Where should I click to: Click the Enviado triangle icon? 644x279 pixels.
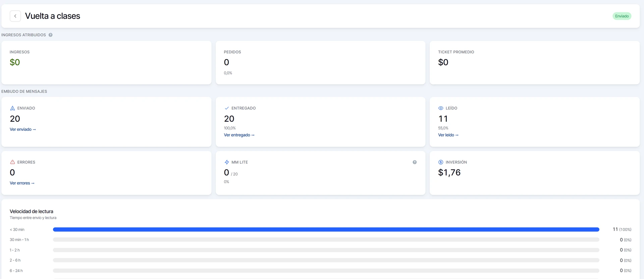pos(12,108)
